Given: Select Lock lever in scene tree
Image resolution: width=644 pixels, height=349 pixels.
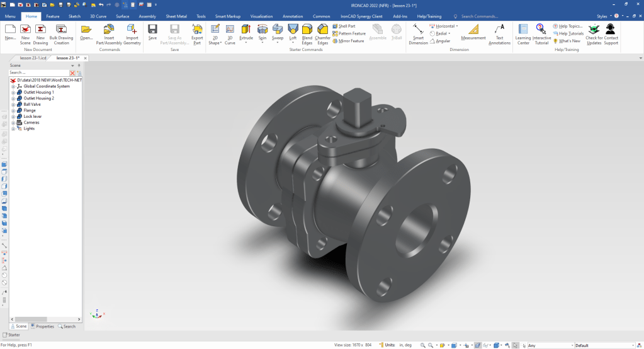Looking at the screenshot, I should [x=32, y=117].
